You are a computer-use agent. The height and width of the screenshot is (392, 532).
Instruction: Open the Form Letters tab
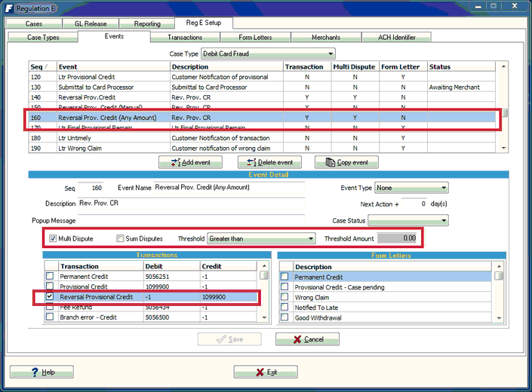point(256,37)
